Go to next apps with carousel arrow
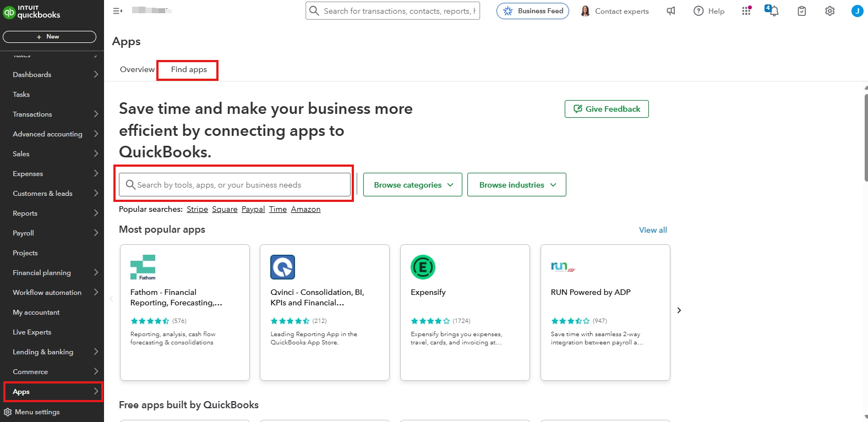 point(679,310)
